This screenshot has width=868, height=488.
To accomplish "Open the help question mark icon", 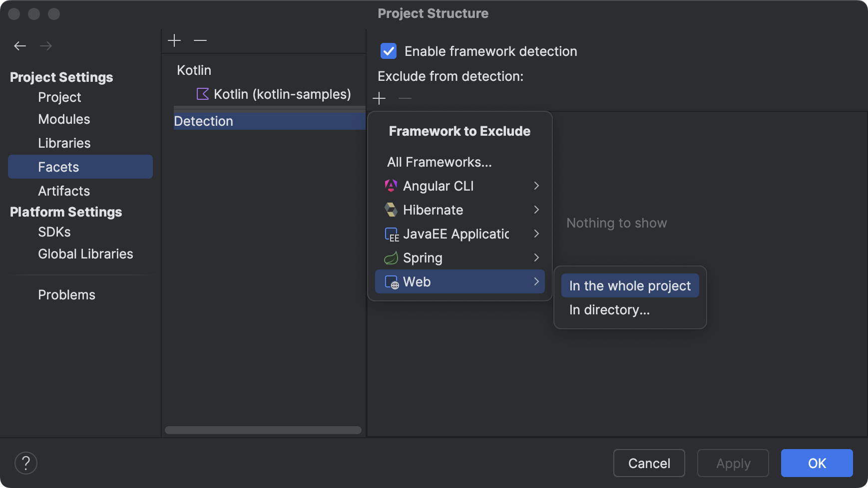I will point(26,463).
